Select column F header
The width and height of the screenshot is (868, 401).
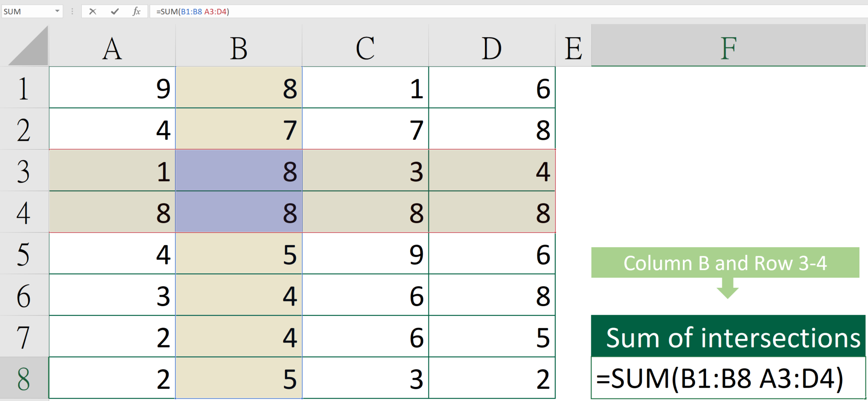pyautogui.click(x=728, y=47)
